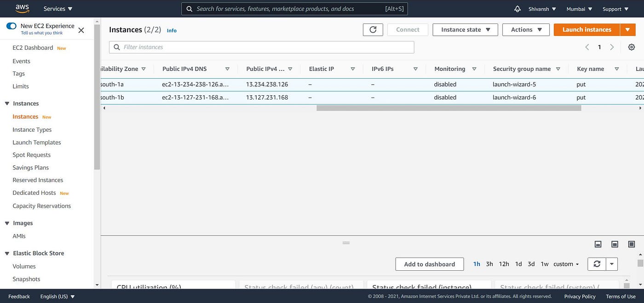This screenshot has height=303, width=644.
Task: Click the Feedback link in footer
Action: click(19, 297)
